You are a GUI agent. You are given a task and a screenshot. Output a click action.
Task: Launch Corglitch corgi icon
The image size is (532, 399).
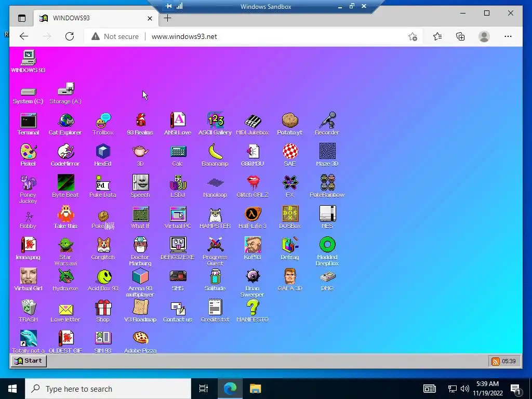tap(103, 249)
